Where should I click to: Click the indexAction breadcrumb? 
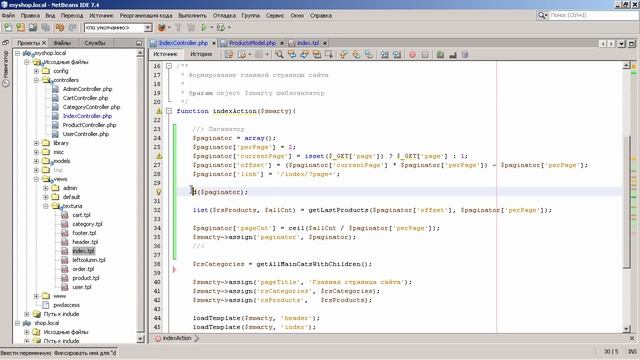click(177, 338)
